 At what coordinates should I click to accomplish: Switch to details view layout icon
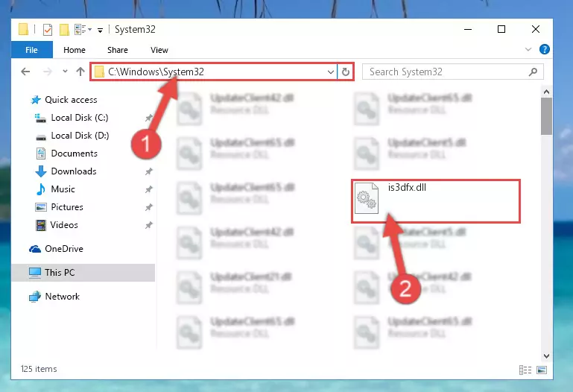525,370
